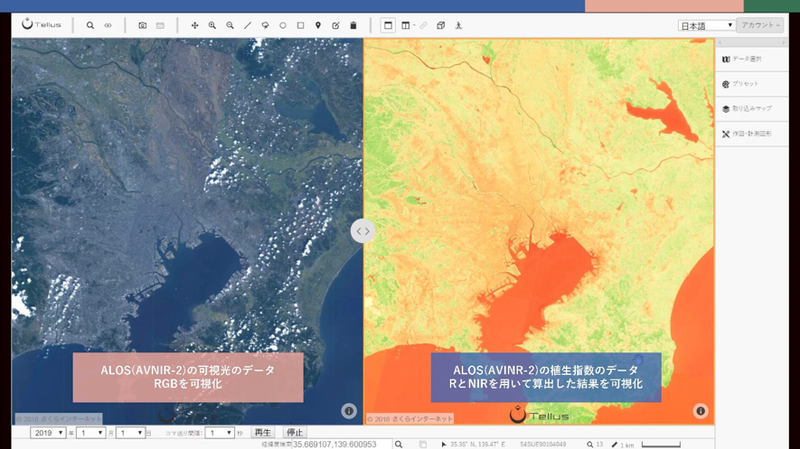Viewport: 800px width, 449px height.
Task: Open the year 2019 dropdown
Action: coord(47,433)
